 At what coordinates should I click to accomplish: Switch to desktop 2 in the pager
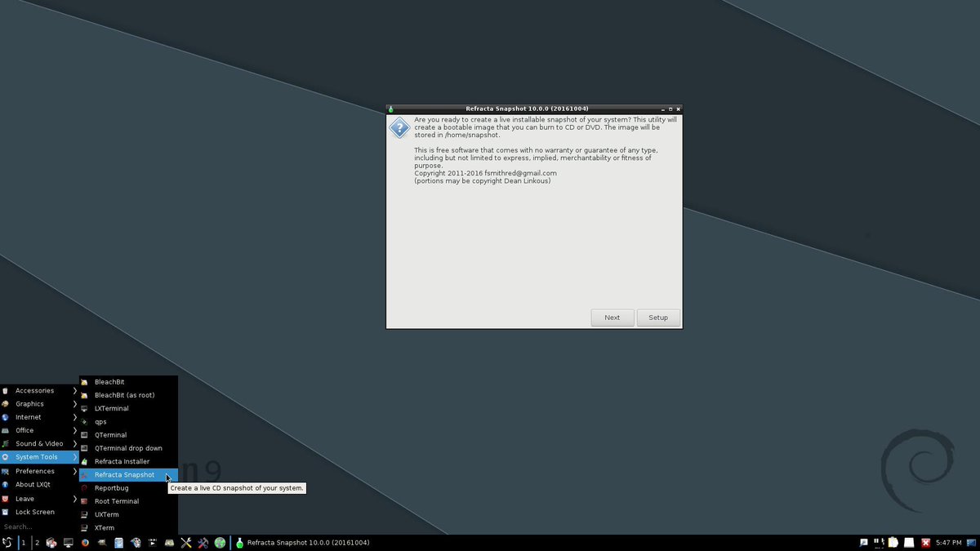pos(37,543)
